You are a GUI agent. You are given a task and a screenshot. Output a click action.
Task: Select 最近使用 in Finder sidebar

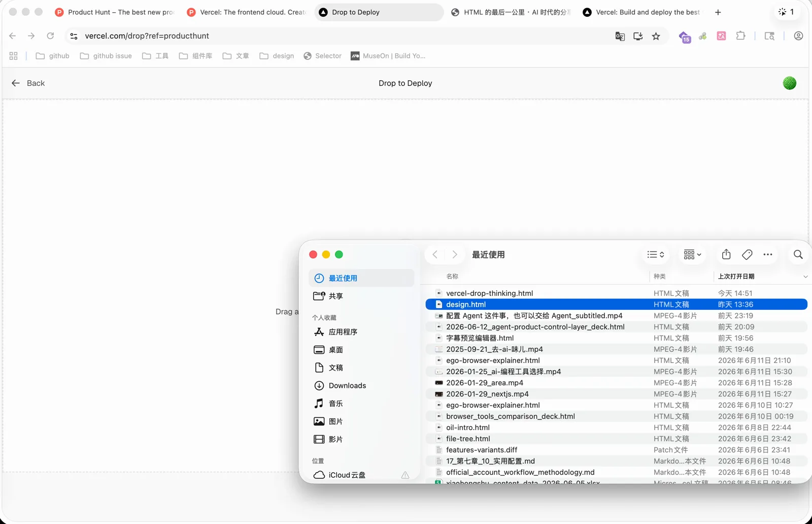click(361, 278)
